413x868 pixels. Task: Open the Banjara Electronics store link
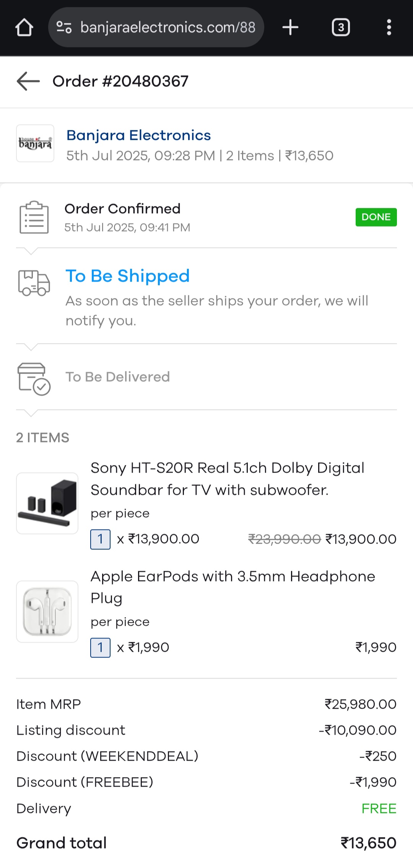pos(138,135)
